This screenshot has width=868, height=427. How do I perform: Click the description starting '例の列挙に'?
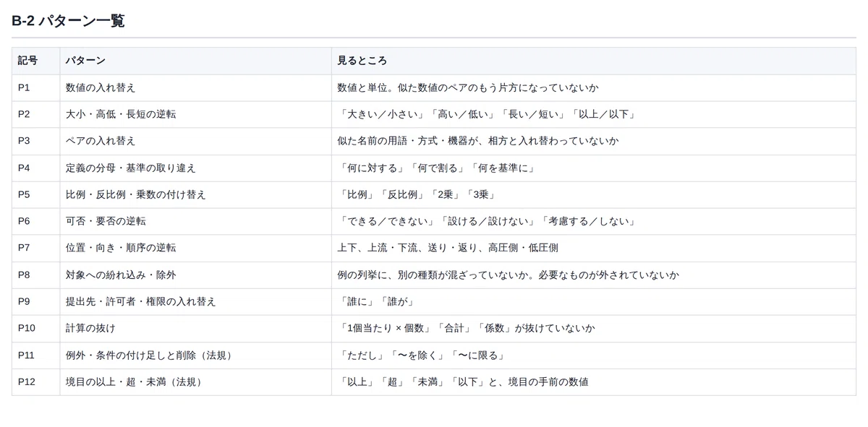(x=509, y=275)
